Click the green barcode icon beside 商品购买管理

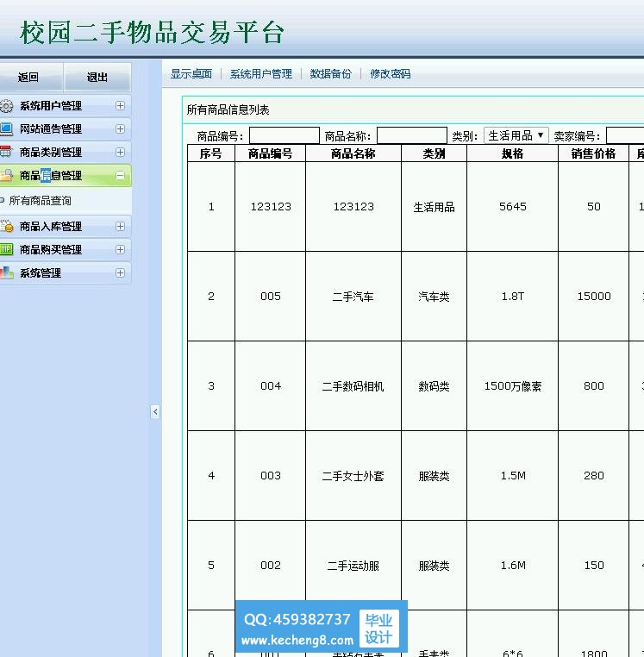6,250
